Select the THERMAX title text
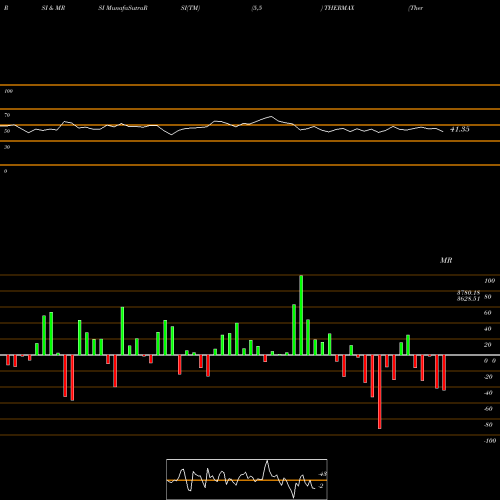 click(x=339, y=8)
